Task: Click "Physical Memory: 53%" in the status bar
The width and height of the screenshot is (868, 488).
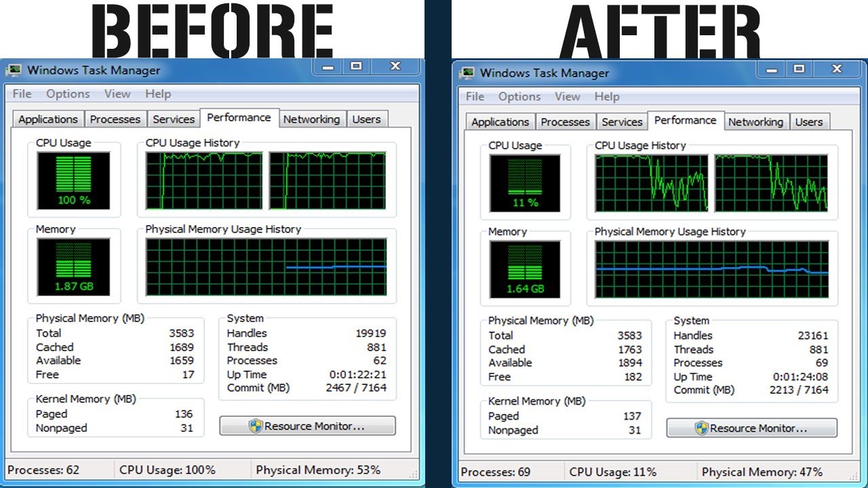Action: 318,470
